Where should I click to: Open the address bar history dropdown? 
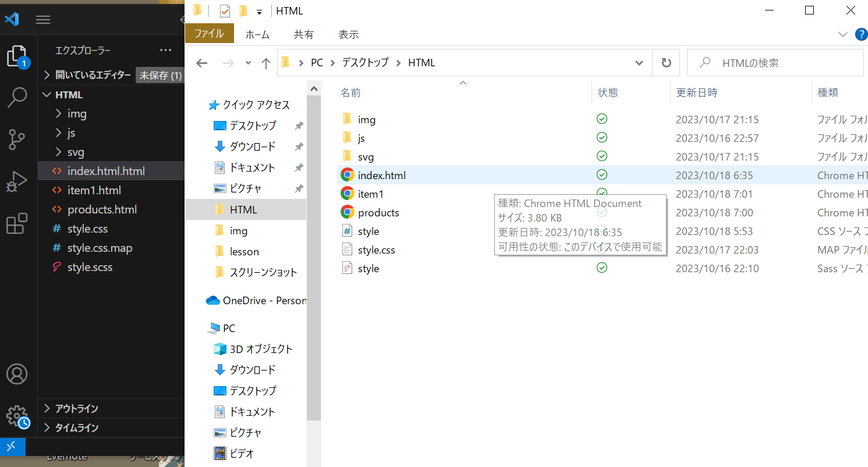point(639,62)
